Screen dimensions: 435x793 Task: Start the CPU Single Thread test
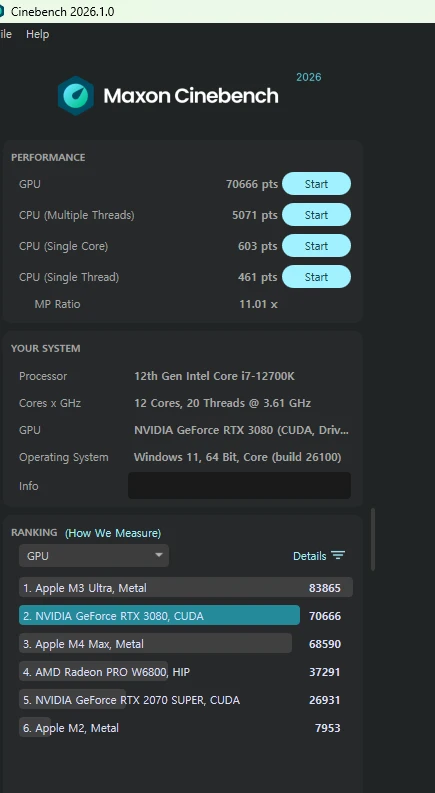316,277
